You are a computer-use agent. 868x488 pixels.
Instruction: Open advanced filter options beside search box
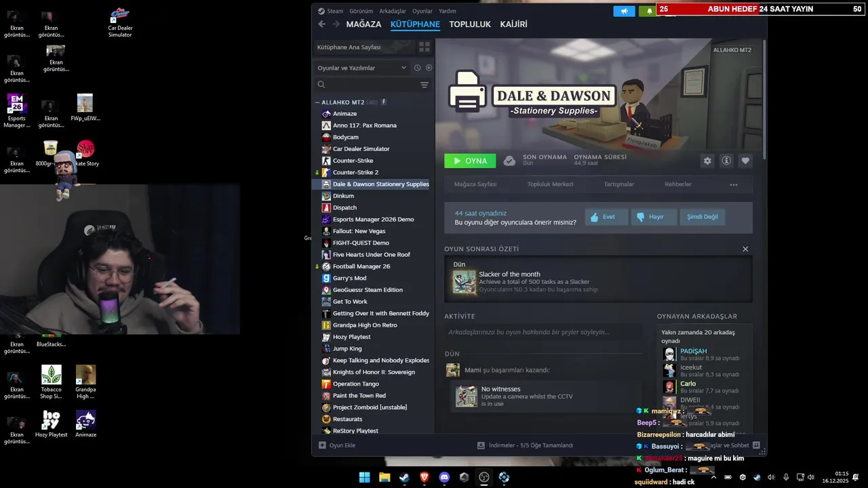pos(424,85)
